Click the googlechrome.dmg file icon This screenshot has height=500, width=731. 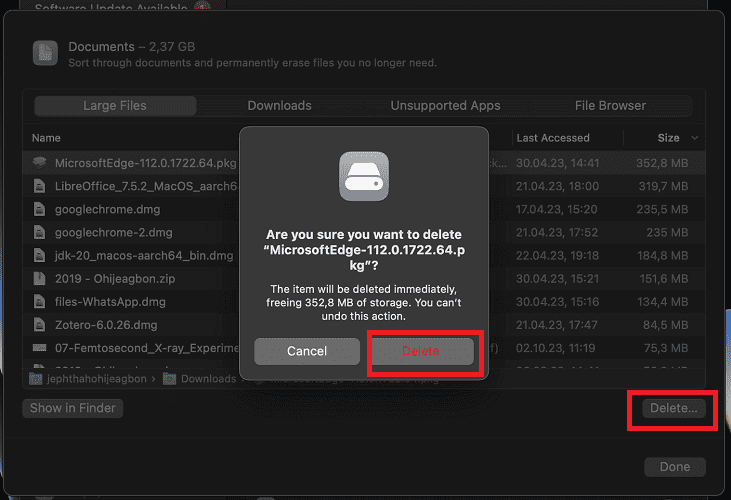coord(40,210)
